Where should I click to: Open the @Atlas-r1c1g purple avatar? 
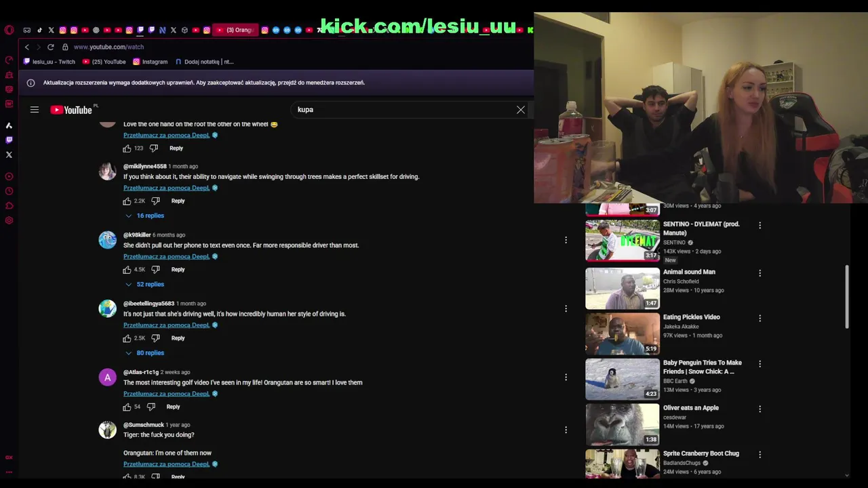(x=108, y=378)
